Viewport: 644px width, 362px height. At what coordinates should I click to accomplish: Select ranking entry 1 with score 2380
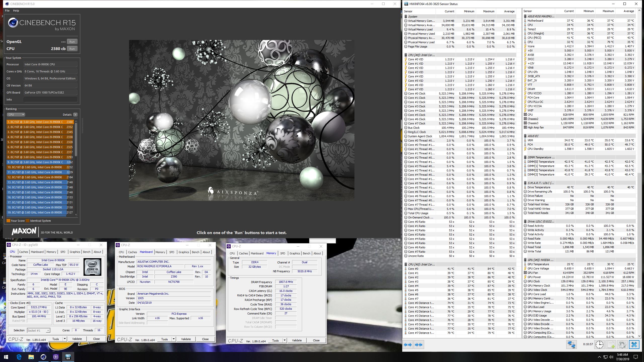click(x=40, y=122)
